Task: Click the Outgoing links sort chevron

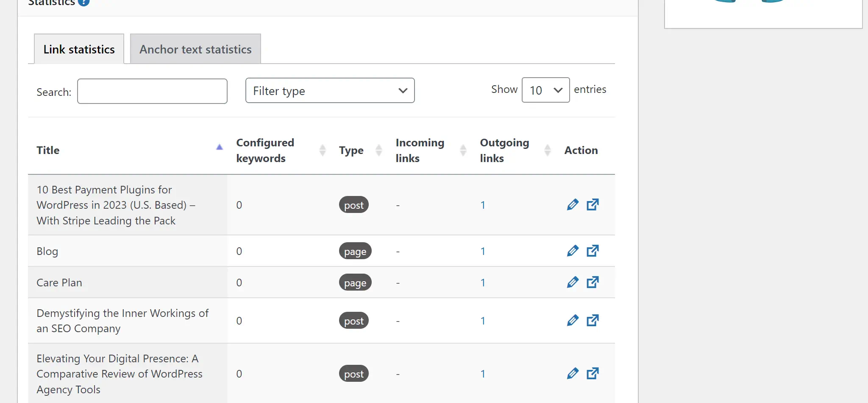Action: [548, 150]
